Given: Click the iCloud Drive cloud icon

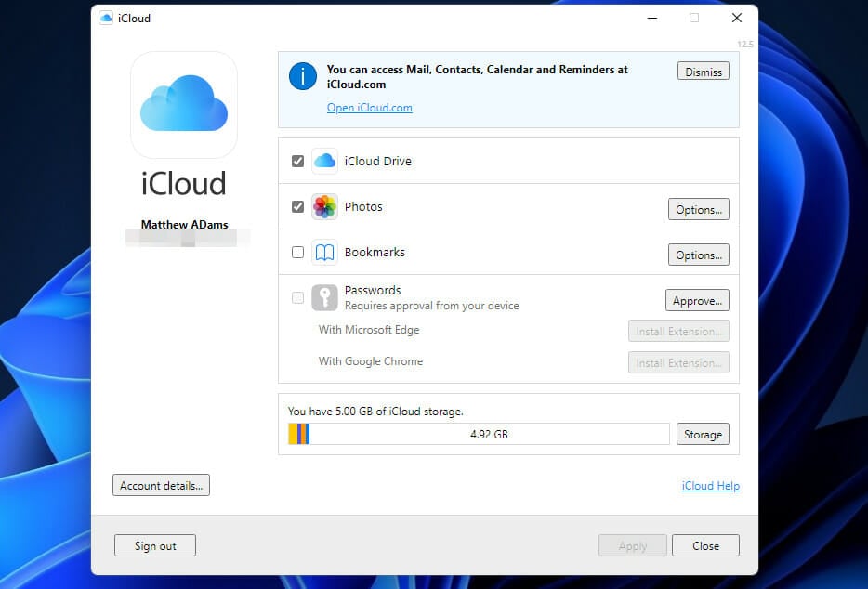Looking at the screenshot, I should (x=324, y=160).
